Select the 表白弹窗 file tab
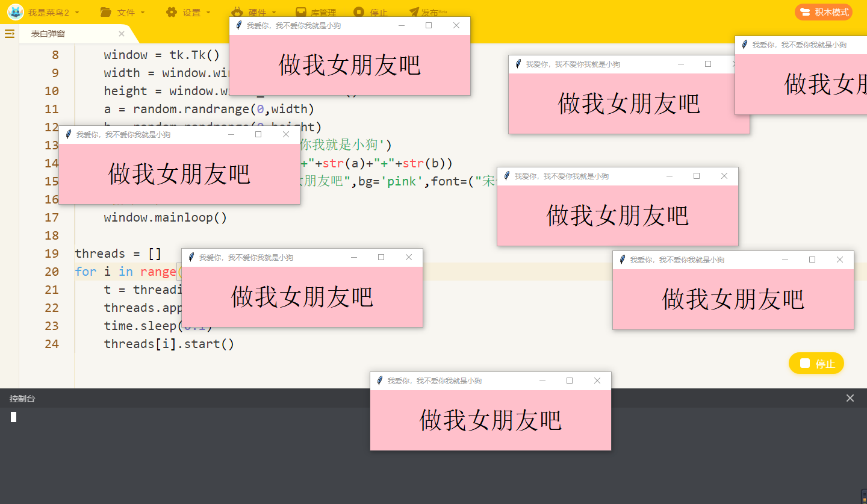This screenshot has height=504, width=867. 48,34
